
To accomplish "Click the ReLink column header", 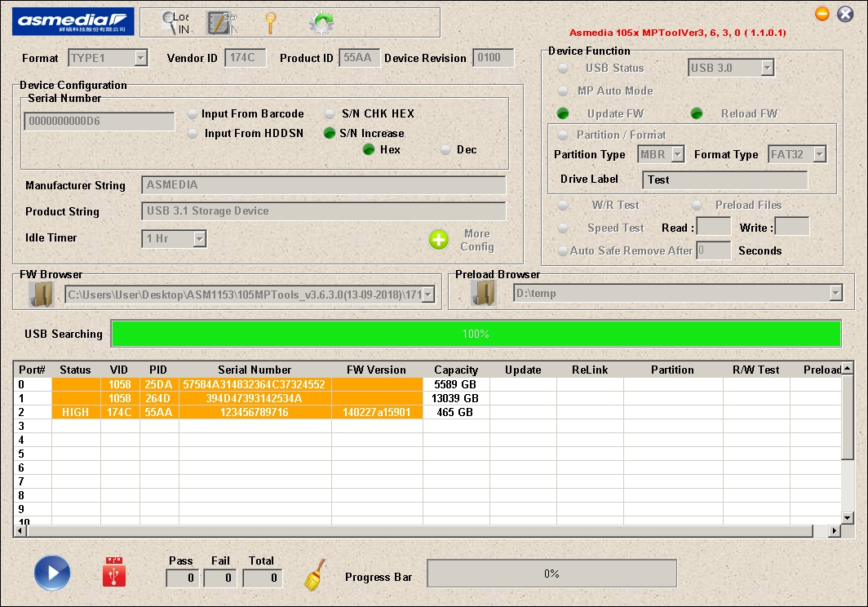I will pyautogui.click(x=590, y=370).
